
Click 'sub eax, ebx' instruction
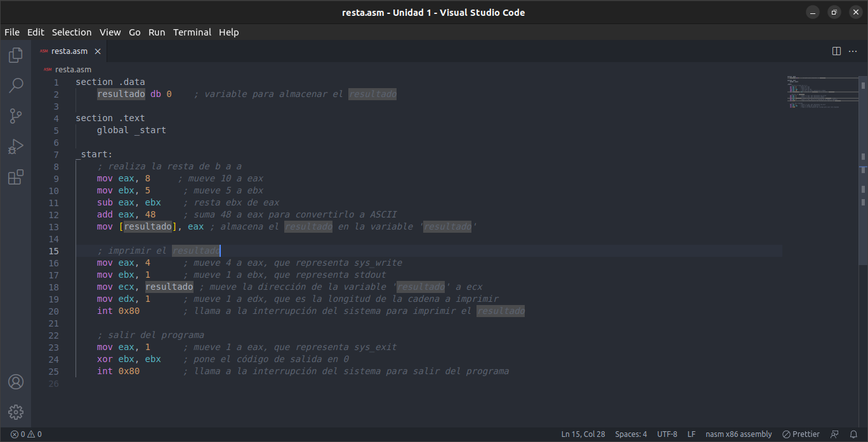[129, 202]
